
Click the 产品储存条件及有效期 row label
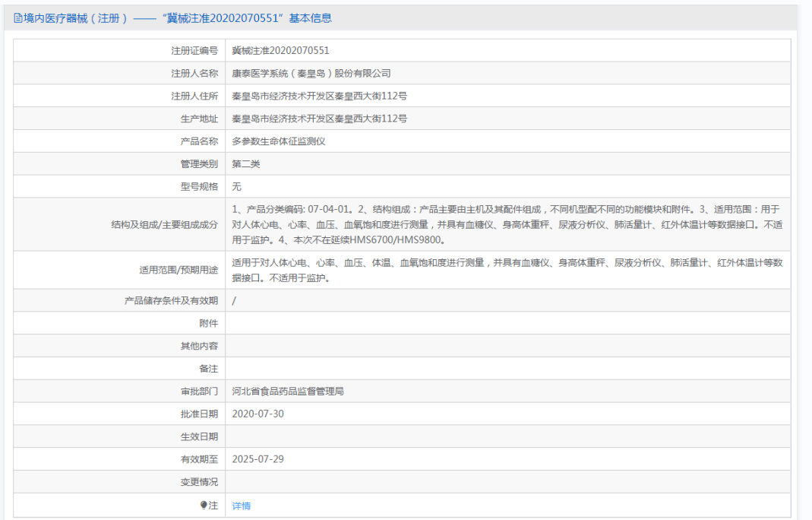coord(171,300)
